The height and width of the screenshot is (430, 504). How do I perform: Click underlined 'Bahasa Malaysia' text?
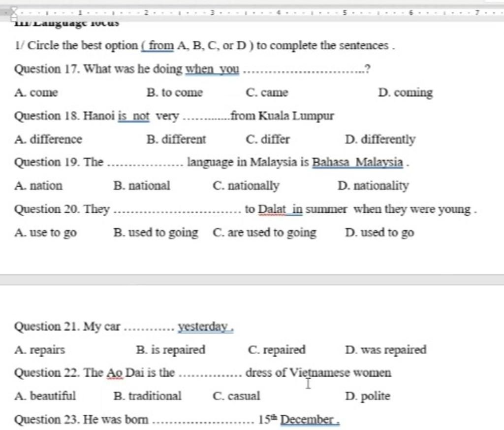(358, 162)
